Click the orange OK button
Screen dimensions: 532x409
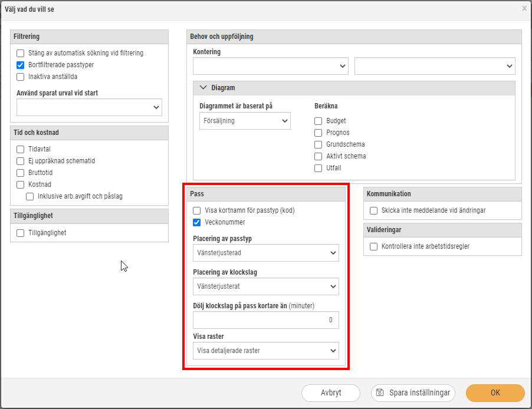point(495,392)
